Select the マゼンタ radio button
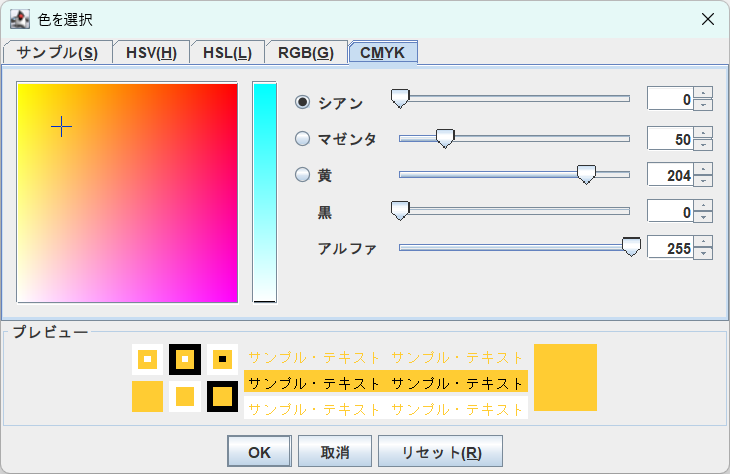The width and height of the screenshot is (730, 474). [x=303, y=138]
